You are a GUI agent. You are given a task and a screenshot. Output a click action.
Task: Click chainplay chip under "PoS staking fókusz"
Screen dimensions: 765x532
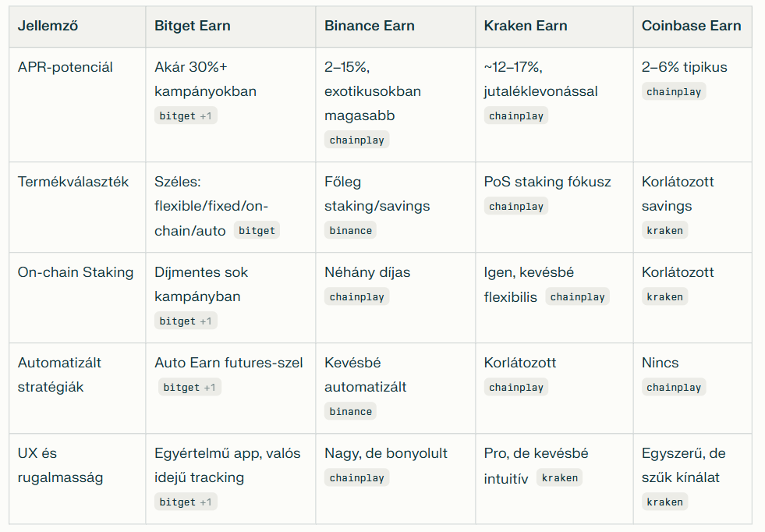[515, 207]
